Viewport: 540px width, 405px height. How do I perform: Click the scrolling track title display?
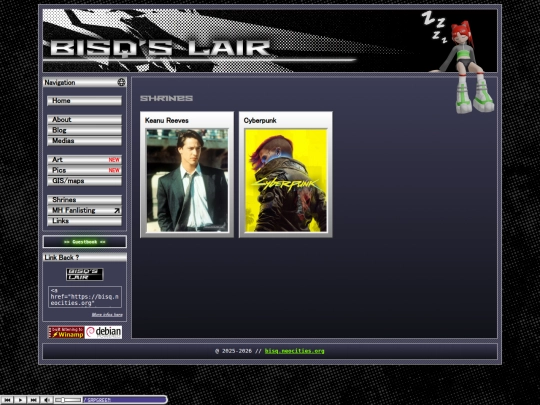pos(124,400)
